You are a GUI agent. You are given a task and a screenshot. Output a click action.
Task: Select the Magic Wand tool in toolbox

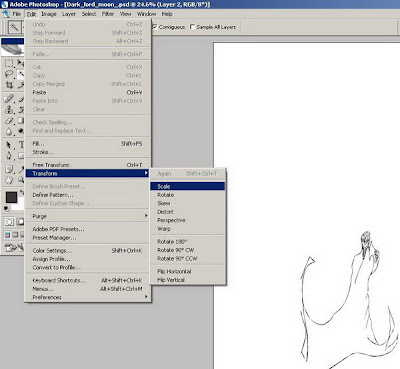pyautogui.click(x=21, y=74)
